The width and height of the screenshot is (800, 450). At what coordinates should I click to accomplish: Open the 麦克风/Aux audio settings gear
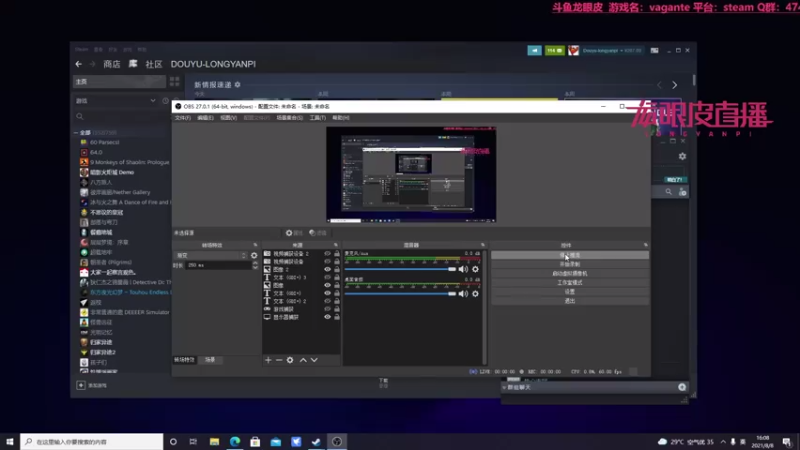click(x=476, y=269)
